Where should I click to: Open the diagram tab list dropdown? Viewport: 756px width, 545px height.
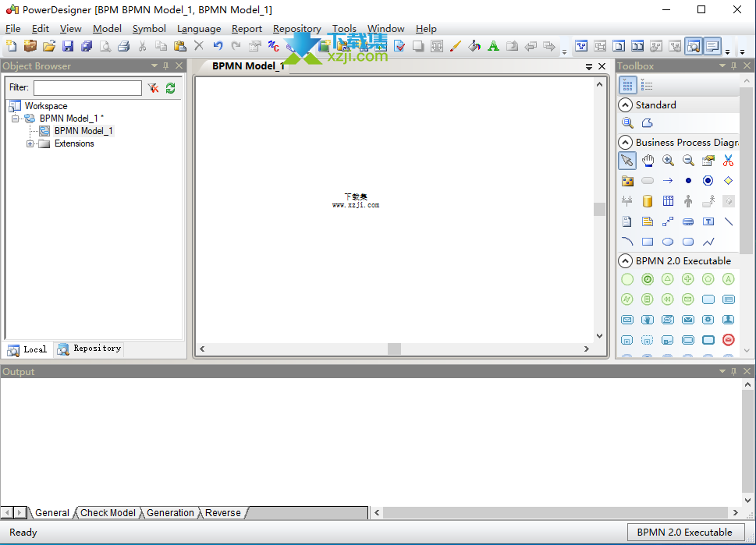589,66
